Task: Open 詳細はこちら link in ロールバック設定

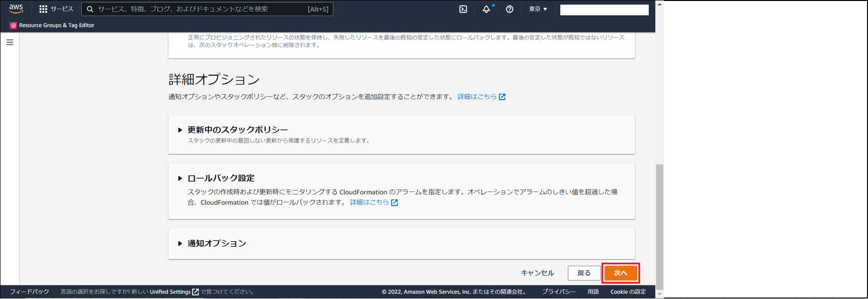Action: [369, 202]
